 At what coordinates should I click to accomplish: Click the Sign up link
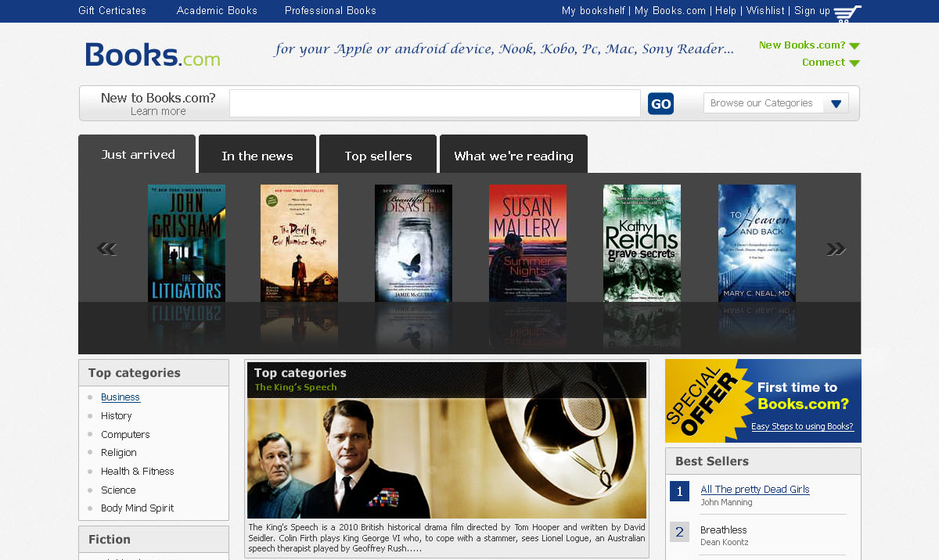point(812,11)
